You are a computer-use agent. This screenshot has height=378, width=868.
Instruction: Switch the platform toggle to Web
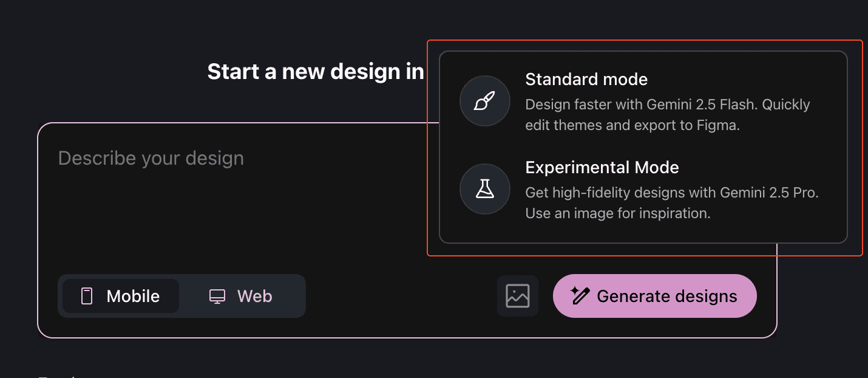click(241, 296)
